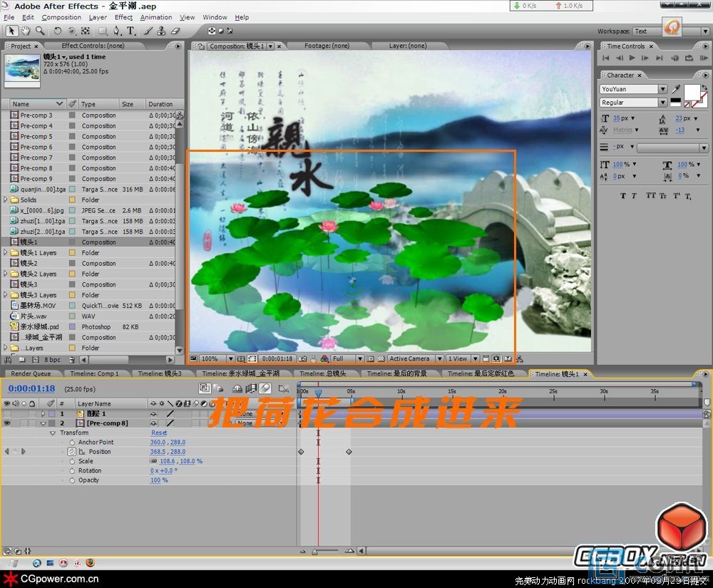This screenshot has width=713, height=588.
Task: Toggle loop option in Time Controls
Action: 689,58
